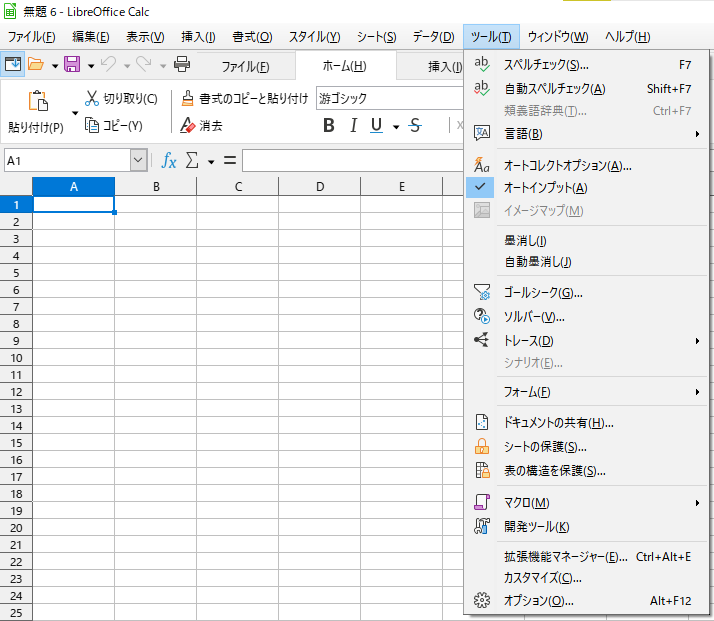This screenshot has height=621, width=714.
Task: Switch to the Home (ホーム) ribbon tab
Action: pos(345,66)
